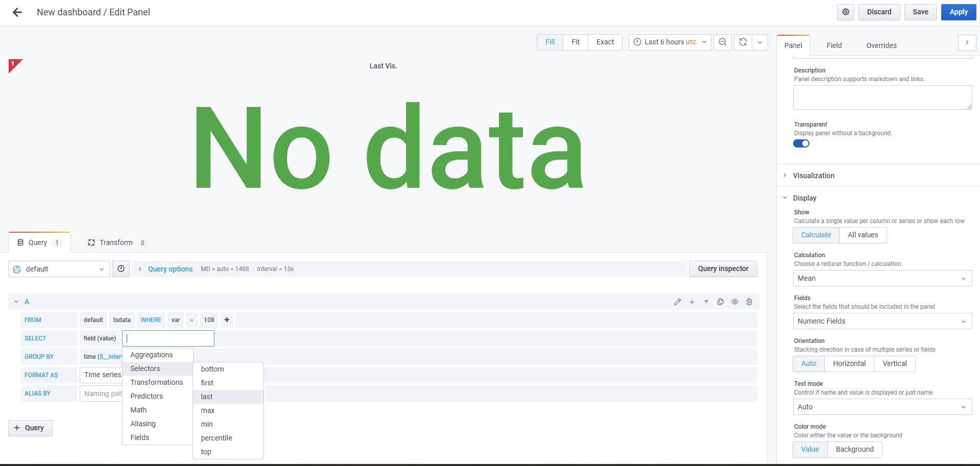Open the Last 6 hours time picker
This screenshot has width=980, height=466.
pyautogui.click(x=670, y=42)
